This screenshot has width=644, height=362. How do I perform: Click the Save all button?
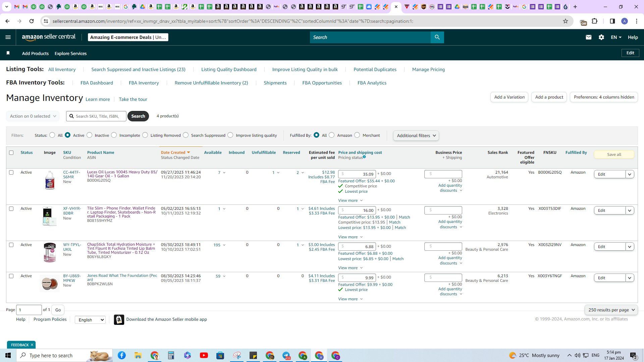[x=614, y=155]
